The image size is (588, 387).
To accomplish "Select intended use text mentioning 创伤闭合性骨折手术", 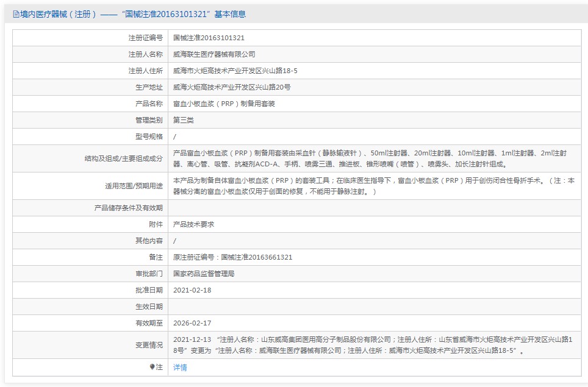I will point(373,186).
